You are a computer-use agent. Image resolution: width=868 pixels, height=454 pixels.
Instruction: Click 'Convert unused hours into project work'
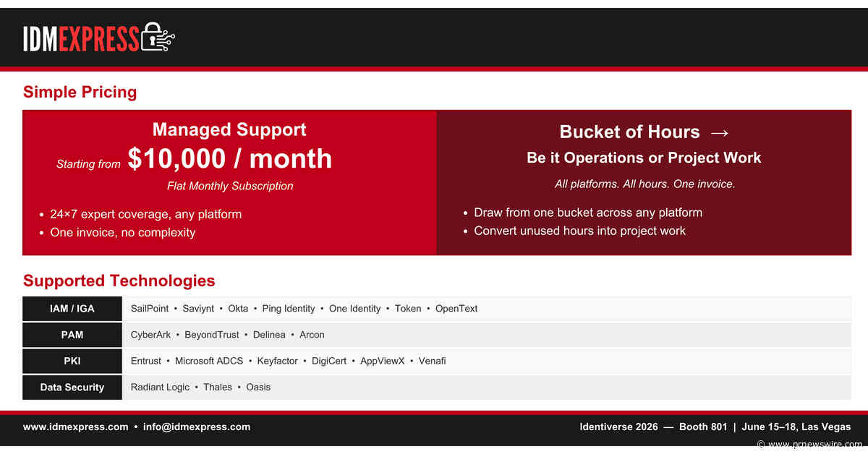[579, 231]
